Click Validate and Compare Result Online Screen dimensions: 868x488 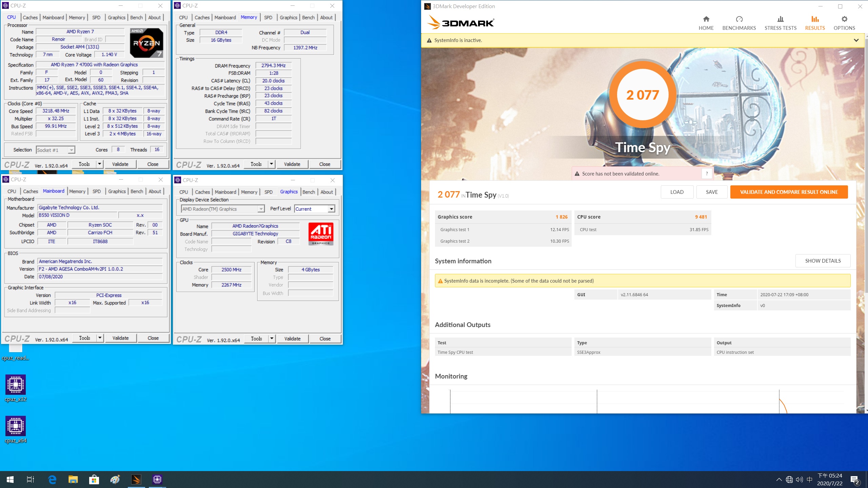(789, 192)
